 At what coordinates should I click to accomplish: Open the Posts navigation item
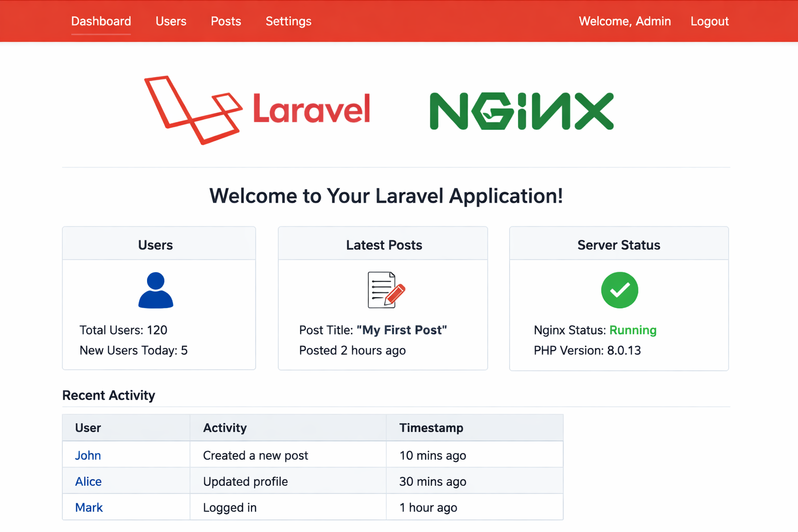[x=226, y=21]
